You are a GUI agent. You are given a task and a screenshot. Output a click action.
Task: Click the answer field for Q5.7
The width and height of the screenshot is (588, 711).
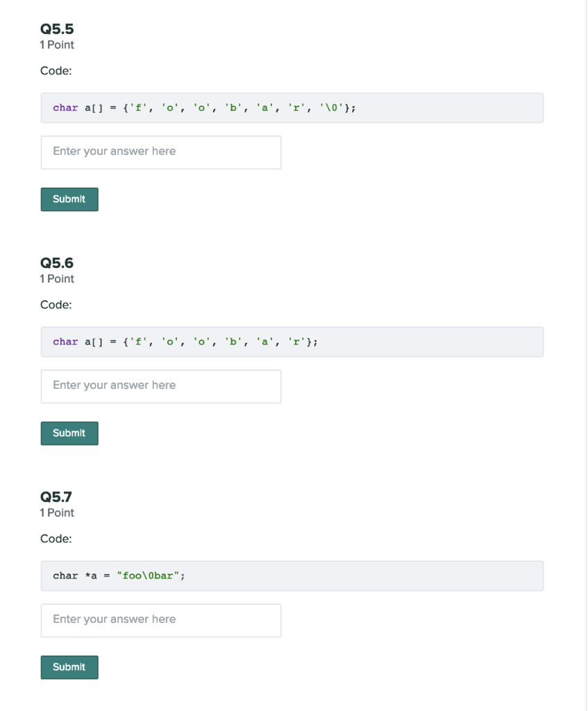[160, 619]
